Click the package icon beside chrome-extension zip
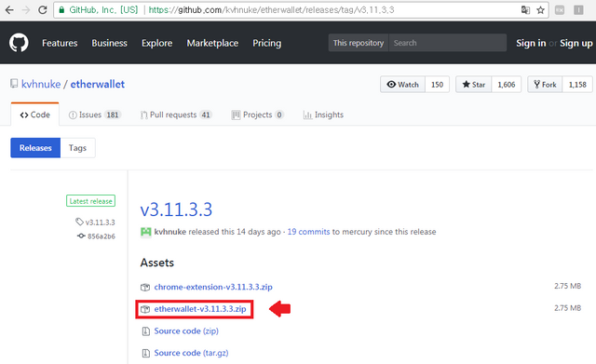 145,288
